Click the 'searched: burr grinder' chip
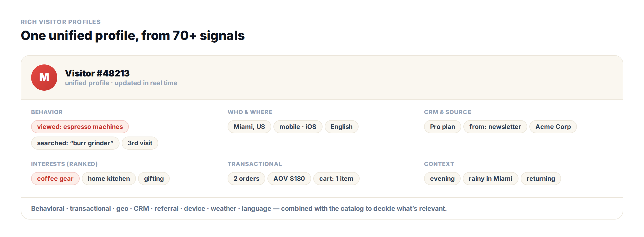Viewport: 644px width, 237px height. tap(75, 143)
